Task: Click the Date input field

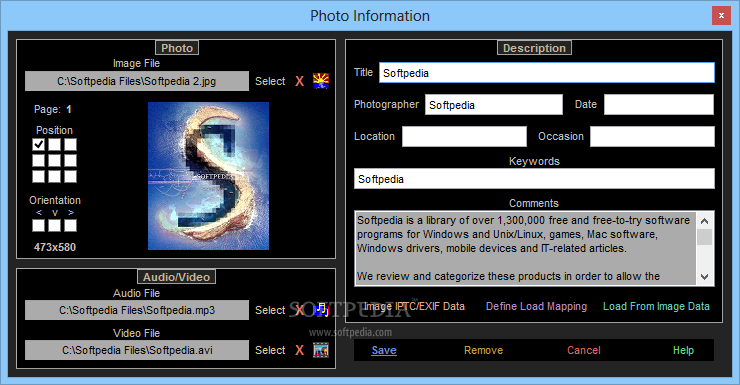Action: pyautogui.click(x=659, y=105)
